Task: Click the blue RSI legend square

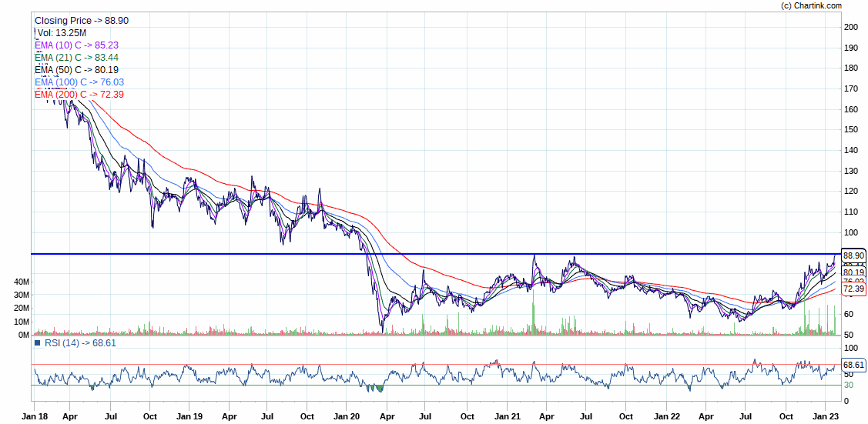Action: [x=38, y=343]
